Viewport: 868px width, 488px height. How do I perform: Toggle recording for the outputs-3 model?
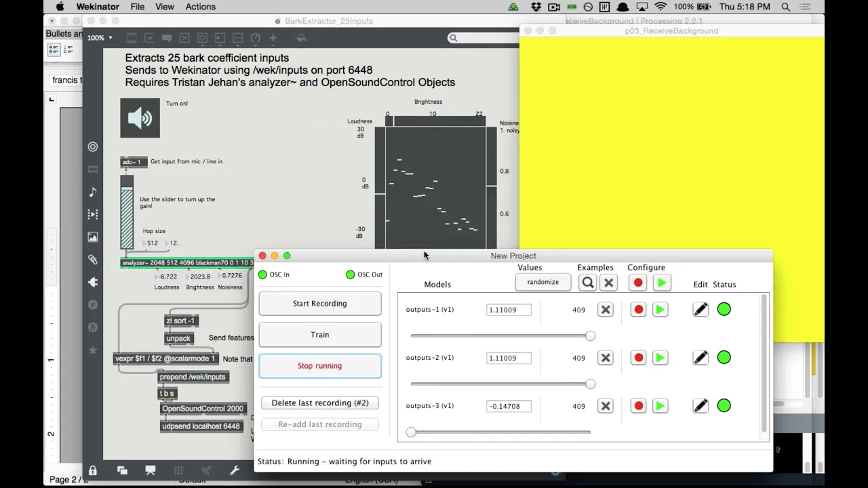tap(638, 406)
